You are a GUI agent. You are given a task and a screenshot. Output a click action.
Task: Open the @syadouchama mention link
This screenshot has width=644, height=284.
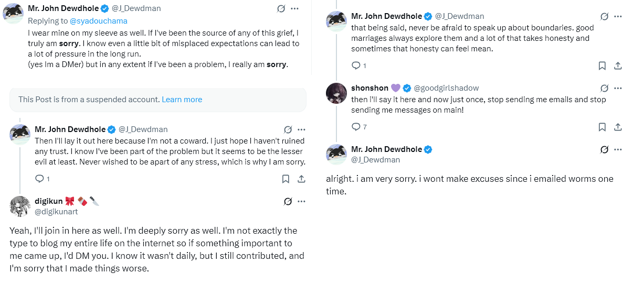(99, 21)
